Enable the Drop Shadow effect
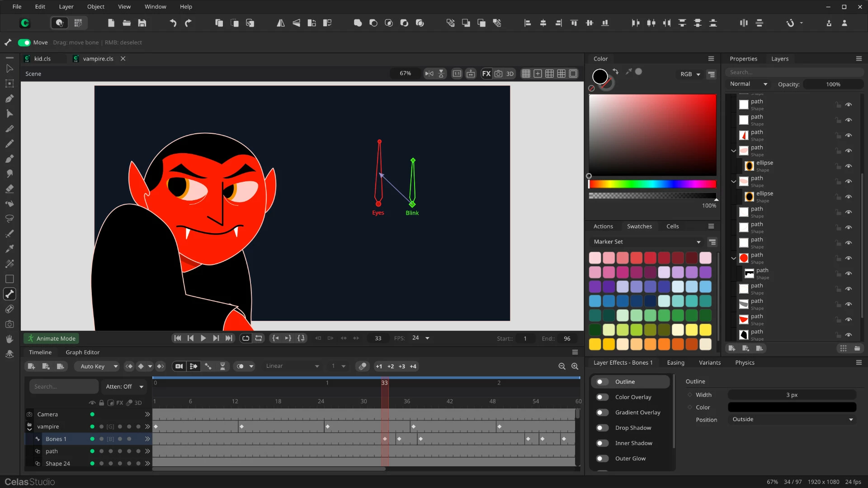The width and height of the screenshot is (868, 488). pyautogui.click(x=602, y=428)
